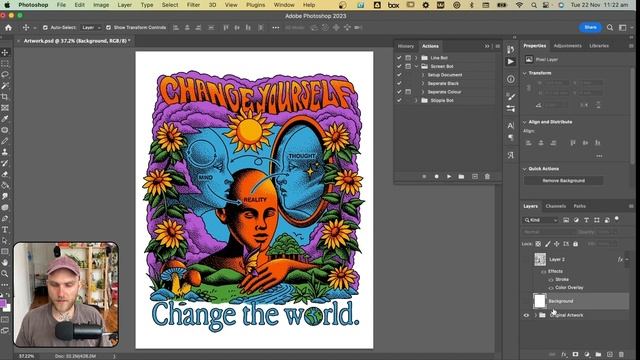This screenshot has width=640, height=360.
Task: Select the Lasso tool
Action: (5, 75)
